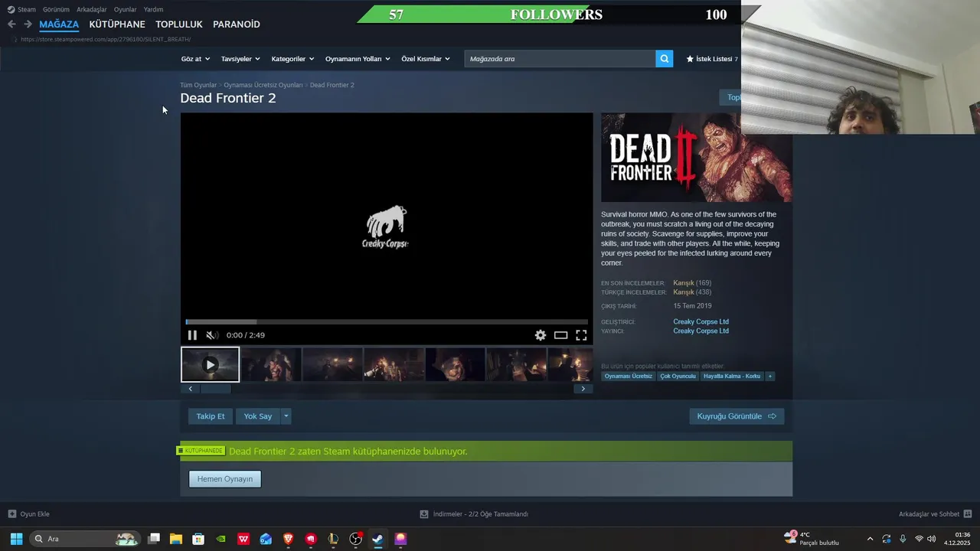Click the Çok Oyunculu tag

click(x=678, y=377)
